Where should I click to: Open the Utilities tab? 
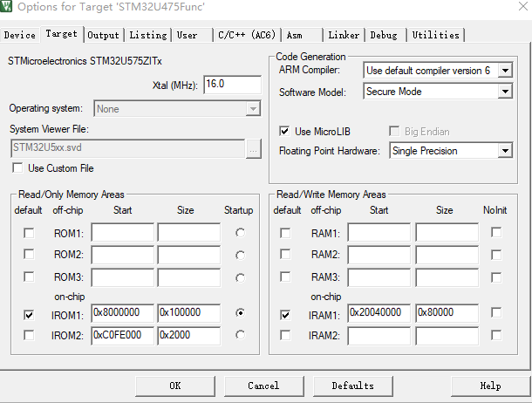coord(436,35)
